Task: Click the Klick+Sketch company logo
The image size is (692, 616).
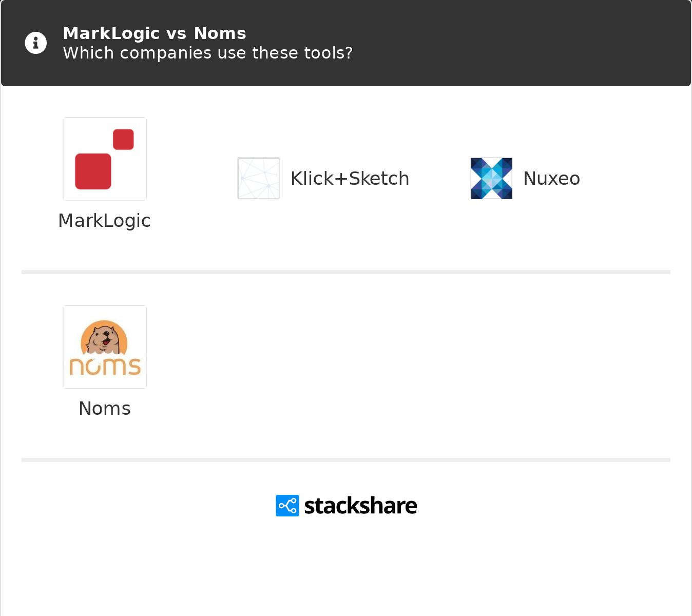Action: click(259, 178)
